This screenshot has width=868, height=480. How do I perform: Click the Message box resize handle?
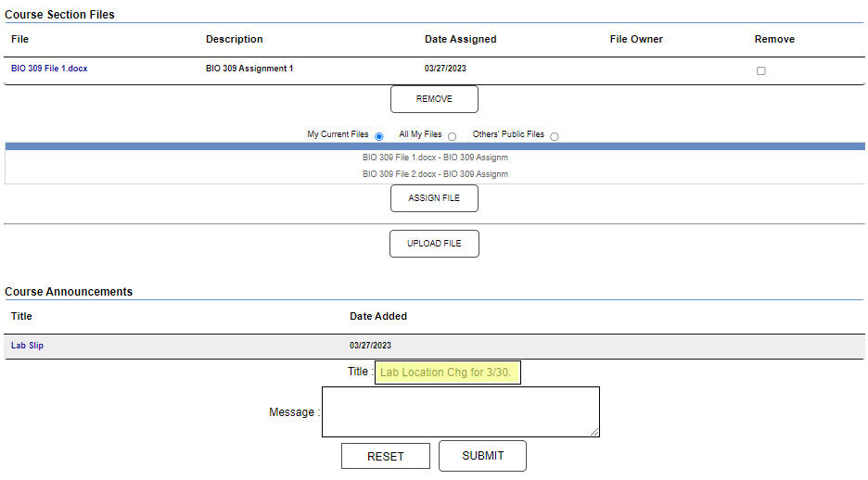point(594,431)
